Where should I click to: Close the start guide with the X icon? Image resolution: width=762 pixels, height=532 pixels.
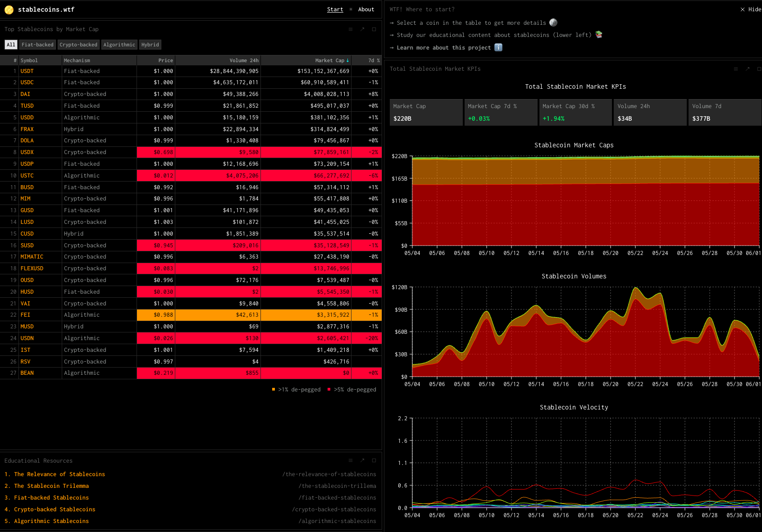point(743,9)
